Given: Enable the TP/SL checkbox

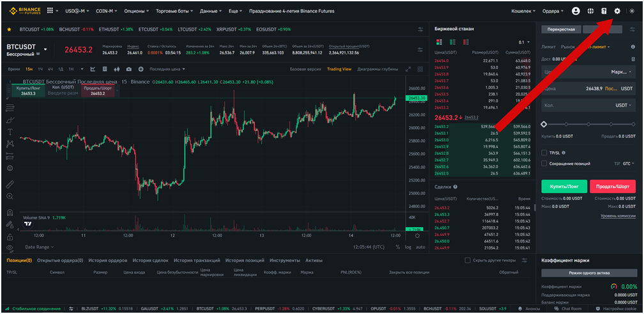Looking at the screenshot, I should (544, 153).
